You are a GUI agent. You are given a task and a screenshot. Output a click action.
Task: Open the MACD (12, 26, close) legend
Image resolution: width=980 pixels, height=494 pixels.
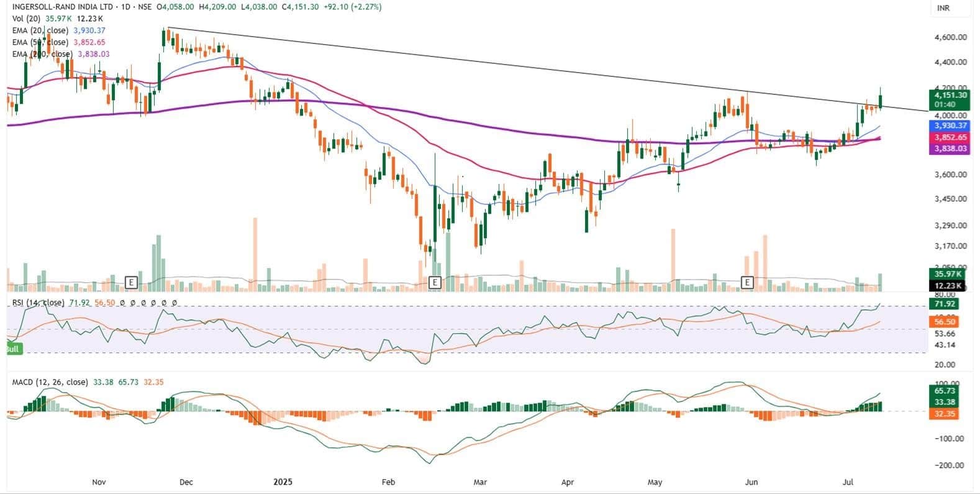50,382
